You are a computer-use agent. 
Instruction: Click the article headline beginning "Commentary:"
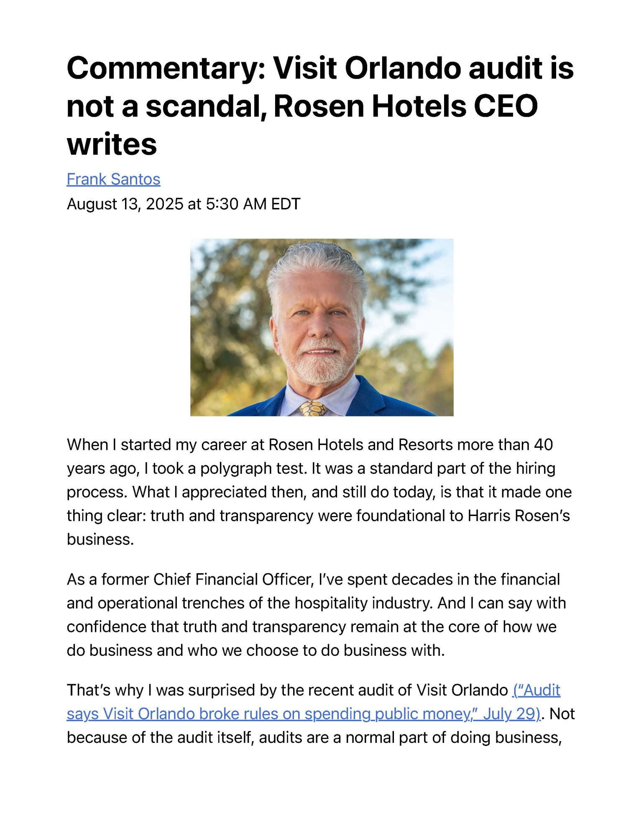[x=320, y=106]
